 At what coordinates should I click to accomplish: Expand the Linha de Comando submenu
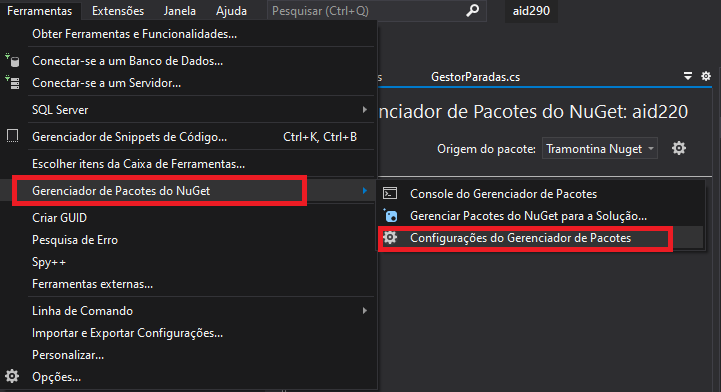(x=364, y=311)
